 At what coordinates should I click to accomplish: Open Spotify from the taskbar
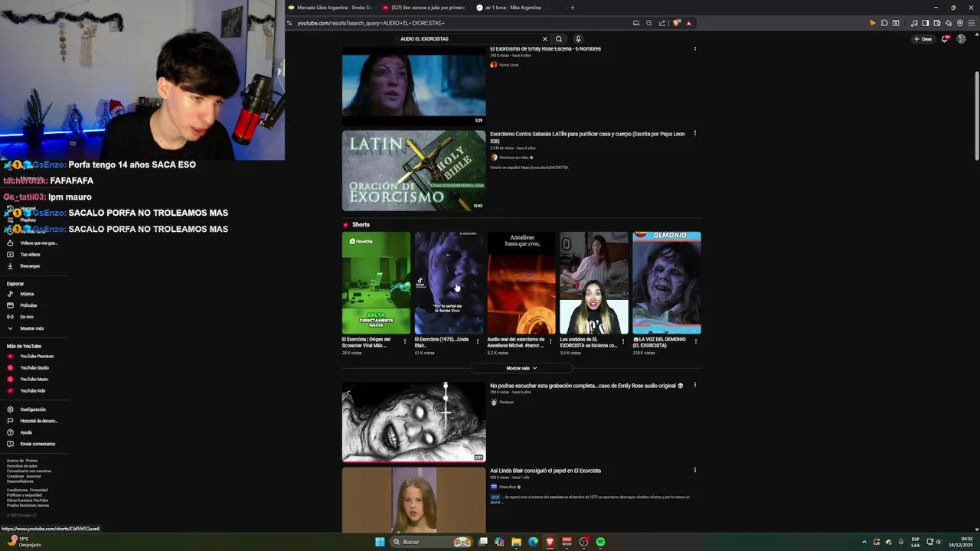pos(600,542)
